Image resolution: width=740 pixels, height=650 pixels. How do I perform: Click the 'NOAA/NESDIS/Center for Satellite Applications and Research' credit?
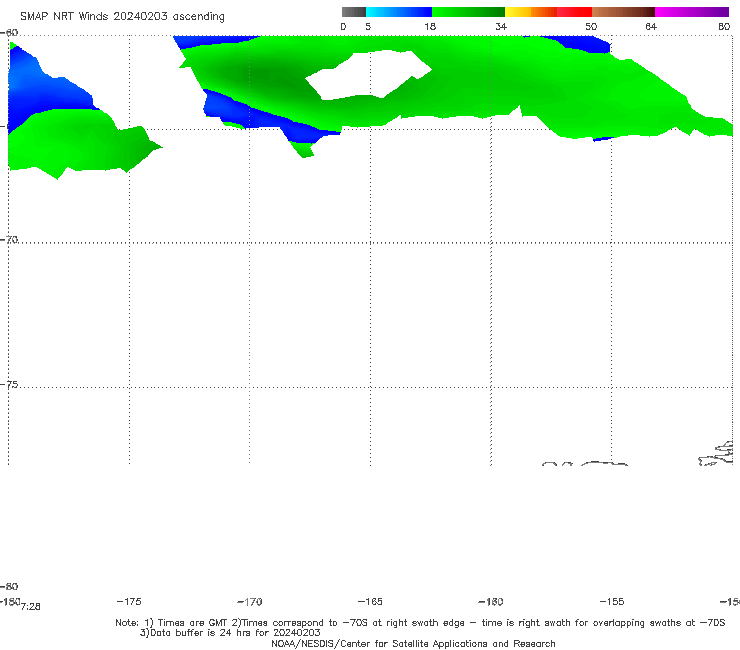(x=413, y=644)
